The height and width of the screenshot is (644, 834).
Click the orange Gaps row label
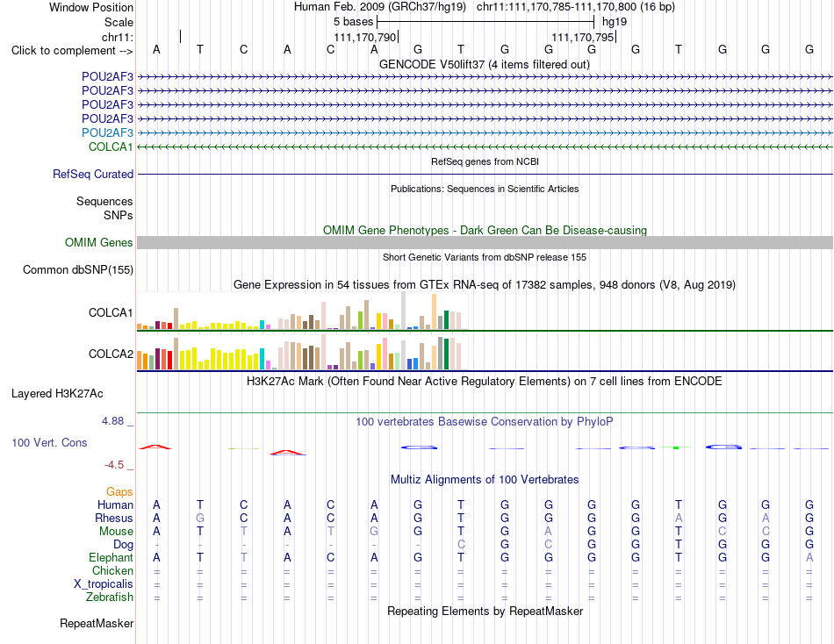pos(119,492)
